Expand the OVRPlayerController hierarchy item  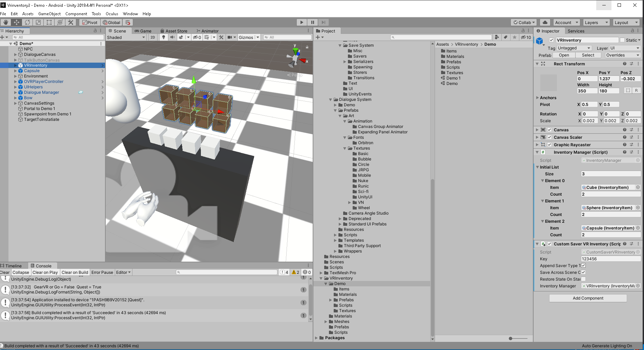(x=15, y=82)
